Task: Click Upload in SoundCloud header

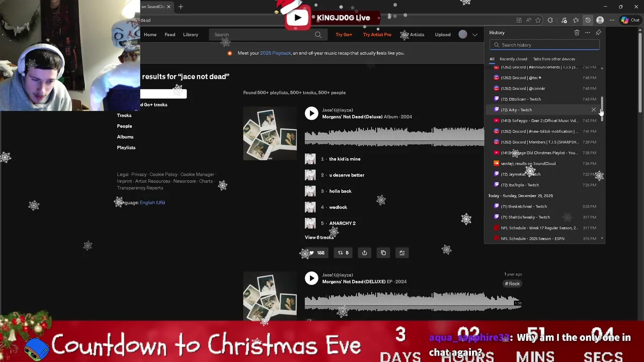Action: (443, 35)
